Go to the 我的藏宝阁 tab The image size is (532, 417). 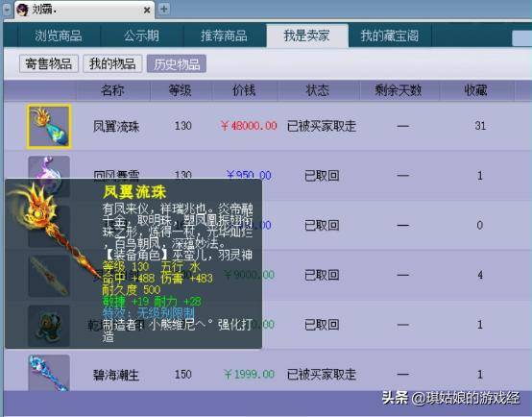tap(390, 36)
